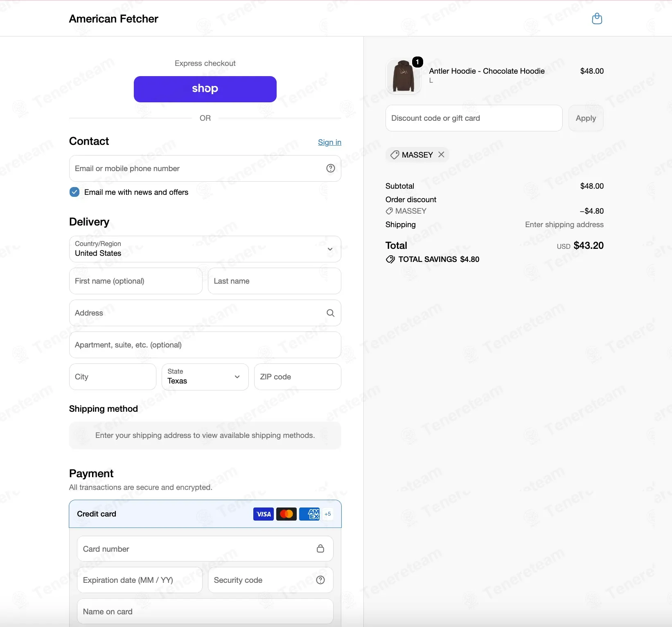The image size is (672, 627).
Task: Click the Antler Hoodie - Chocolate Hoodie title
Action: [487, 71]
